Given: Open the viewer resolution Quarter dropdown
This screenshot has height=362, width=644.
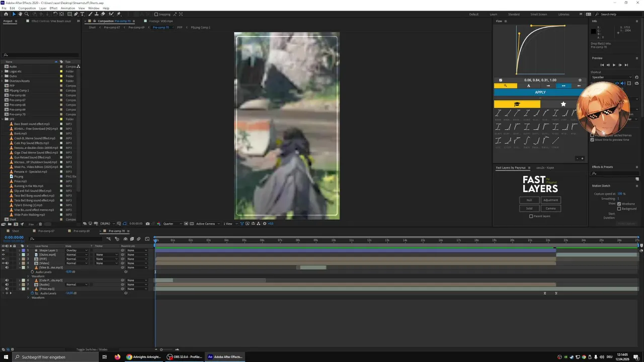Looking at the screenshot, I should click(173, 224).
